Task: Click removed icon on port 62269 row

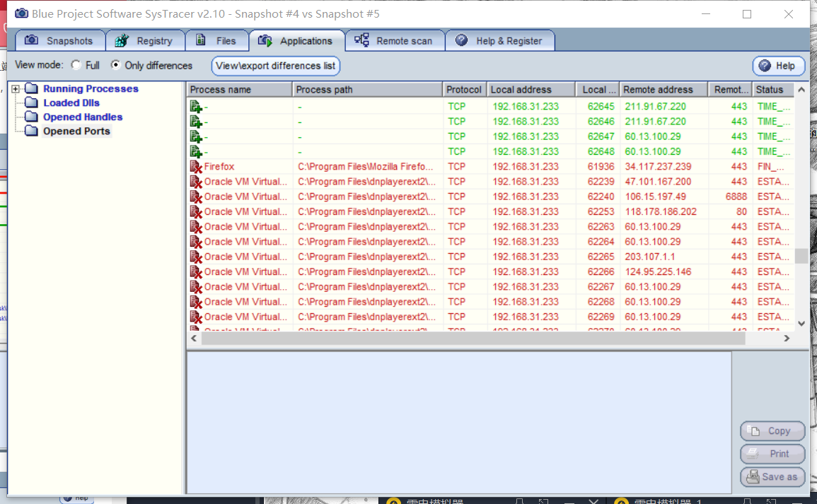Action: (196, 317)
